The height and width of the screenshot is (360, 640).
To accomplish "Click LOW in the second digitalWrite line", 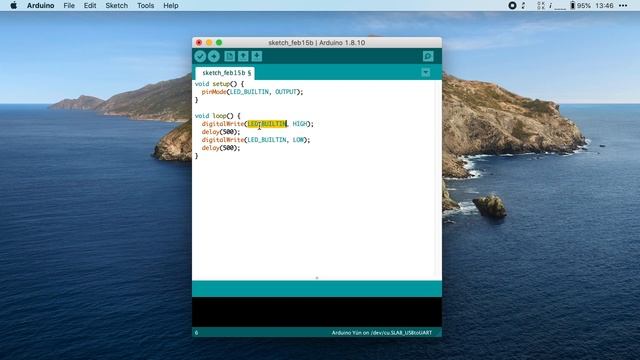I will click(x=298, y=140).
